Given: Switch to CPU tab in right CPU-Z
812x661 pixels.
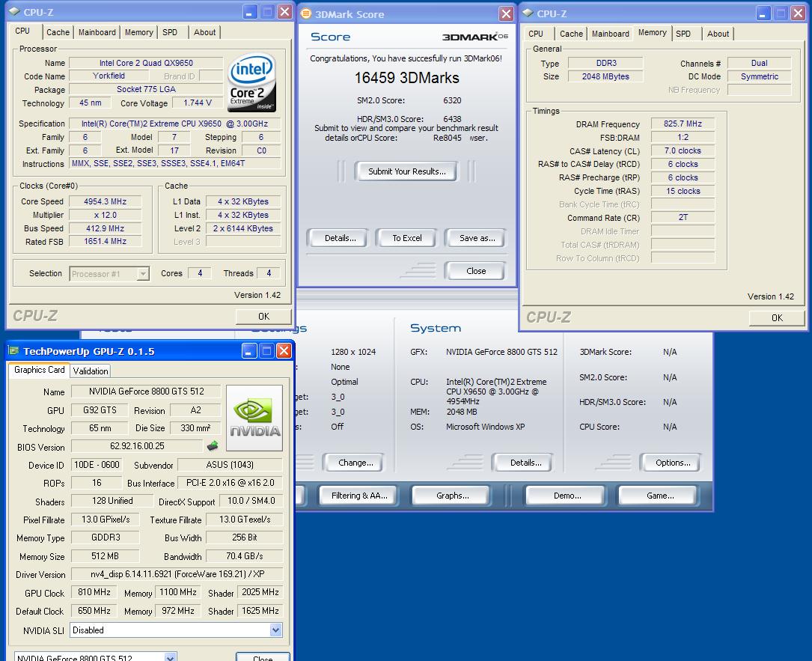Looking at the screenshot, I should tap(536, 34).
